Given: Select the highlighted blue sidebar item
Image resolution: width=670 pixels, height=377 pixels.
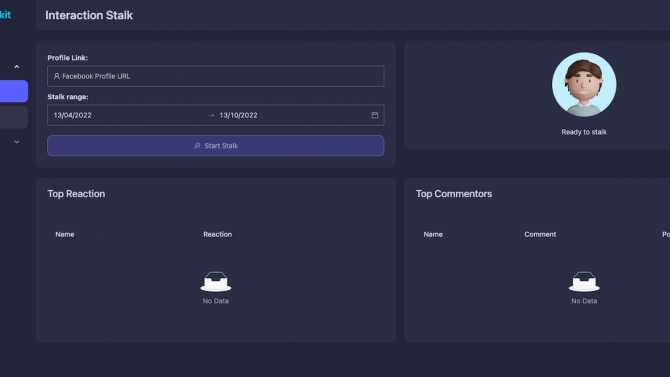Looking at the screenshot, I should tap(14, 91).
